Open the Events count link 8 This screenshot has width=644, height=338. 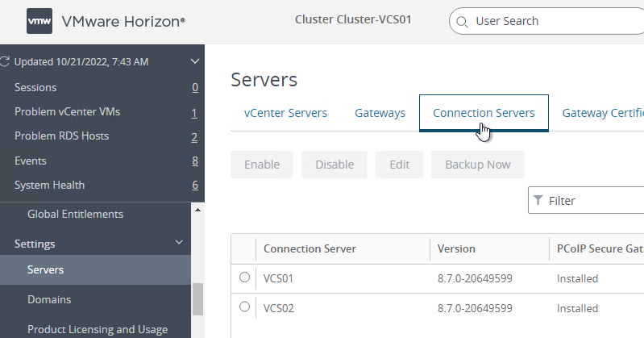pos(195,161)
